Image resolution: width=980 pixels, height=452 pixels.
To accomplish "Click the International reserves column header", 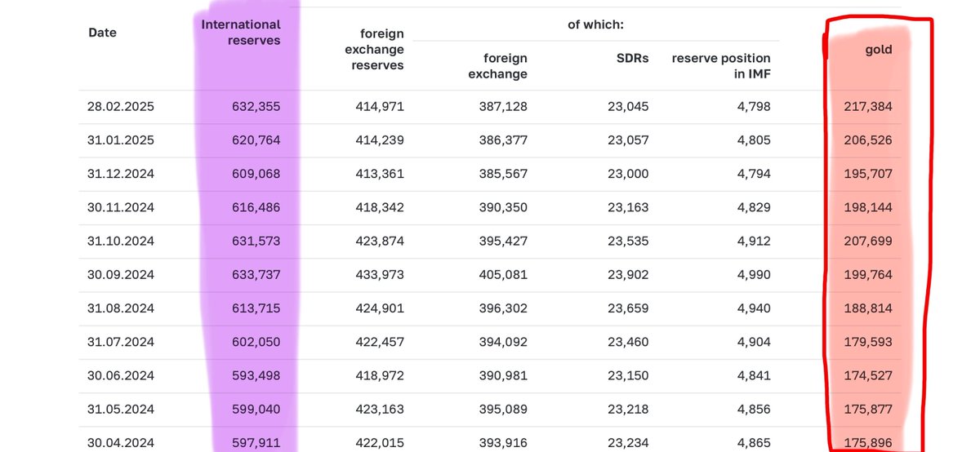I will [x=241, y=33].
